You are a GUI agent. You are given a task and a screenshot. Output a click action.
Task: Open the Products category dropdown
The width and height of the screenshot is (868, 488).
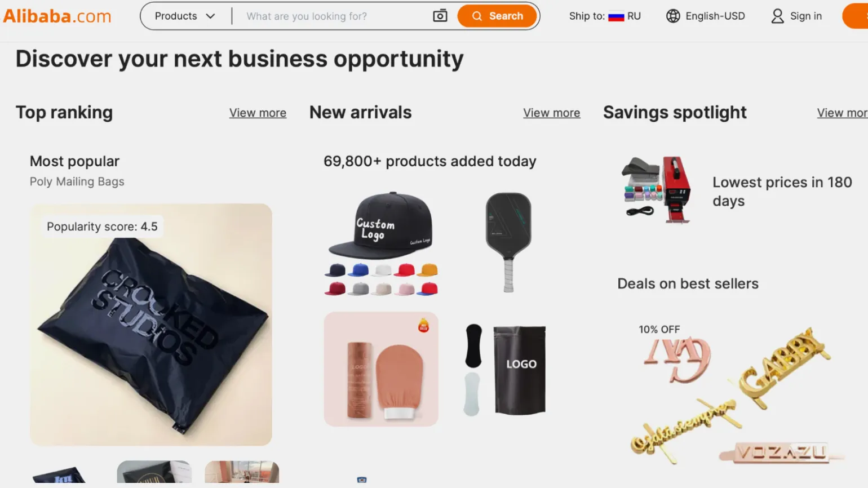185,16
